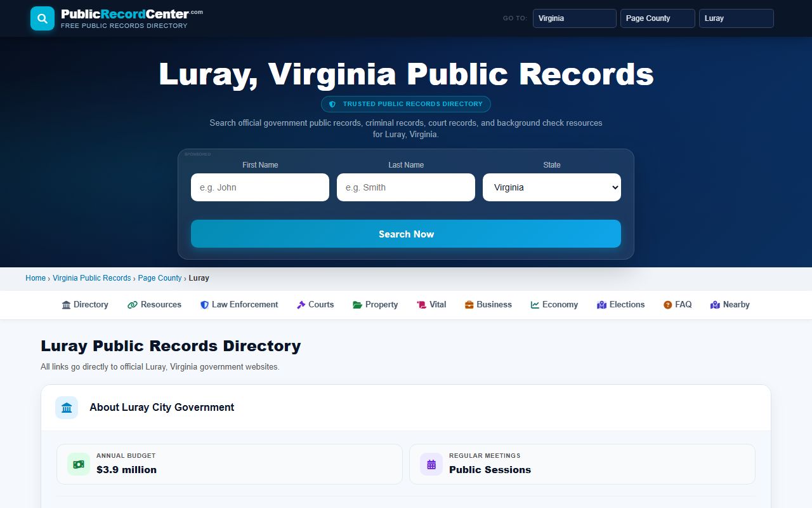812x508 pixels.
Task: Click the magnifier logo icon in the header
Action: (43, 18)
